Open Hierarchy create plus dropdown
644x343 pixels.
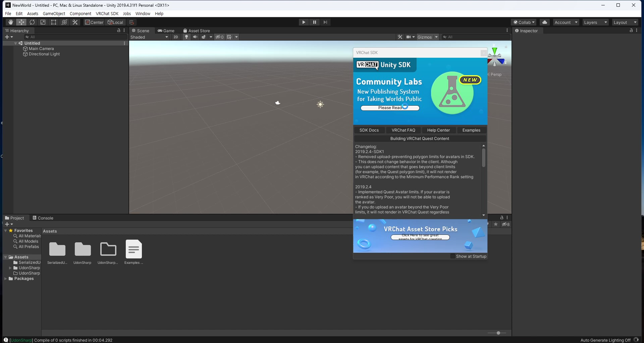point(9,37)
